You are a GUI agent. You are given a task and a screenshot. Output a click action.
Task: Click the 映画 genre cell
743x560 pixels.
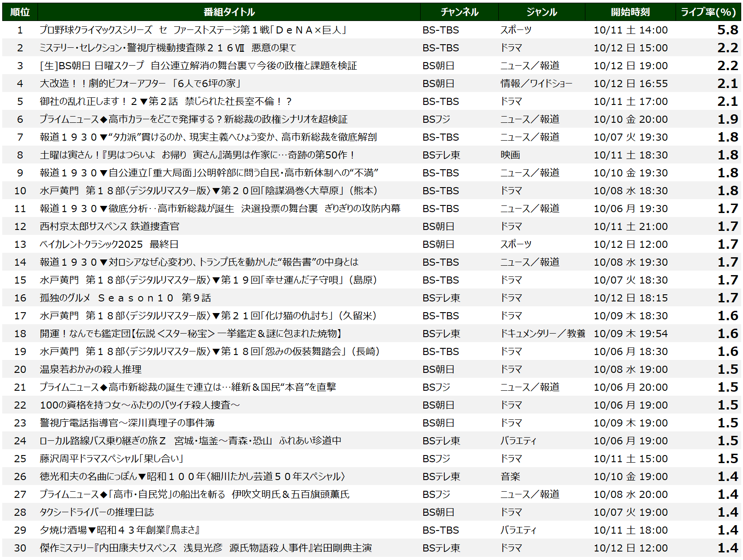pyautogui.click(x=510, y=155)
